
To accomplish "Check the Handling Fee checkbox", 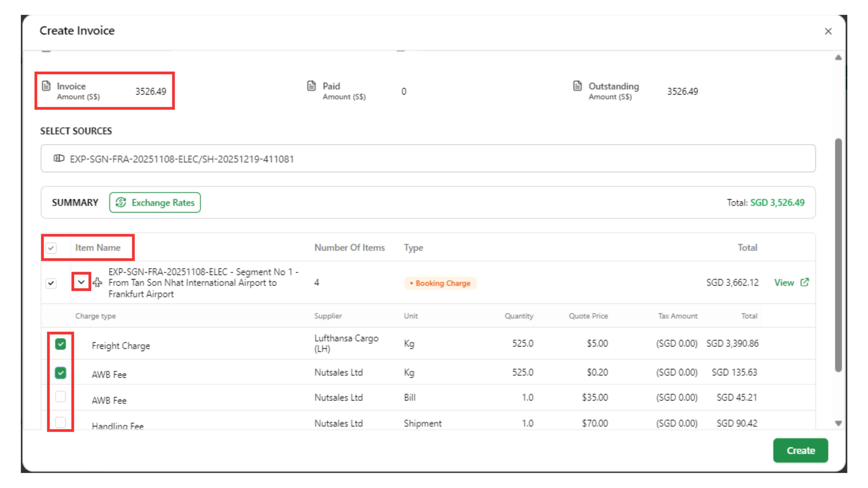I will [x=61, y=422].
